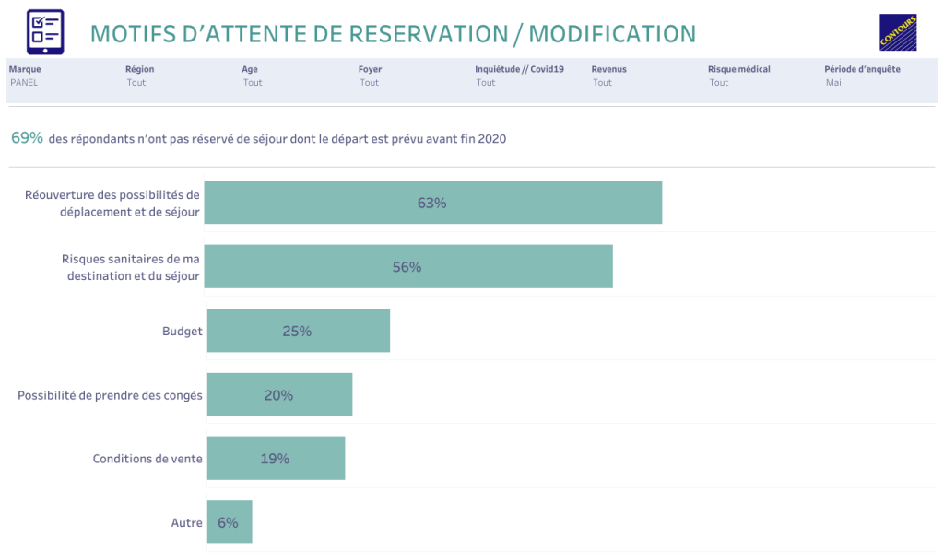The image size is (944, 560).
Task: Select the 6% Autre bar
Action: 229,522
